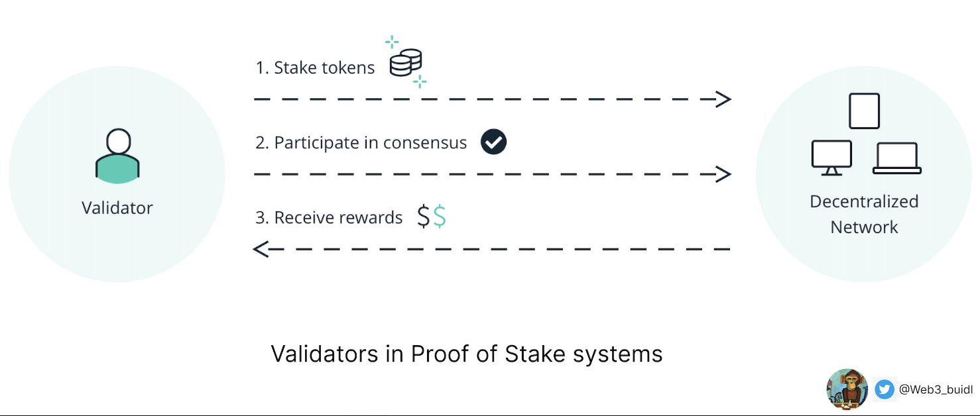This screenshot has width=980, height=416.
Task: Click the stake tokens arrowhead
Action: pos(723,99)
